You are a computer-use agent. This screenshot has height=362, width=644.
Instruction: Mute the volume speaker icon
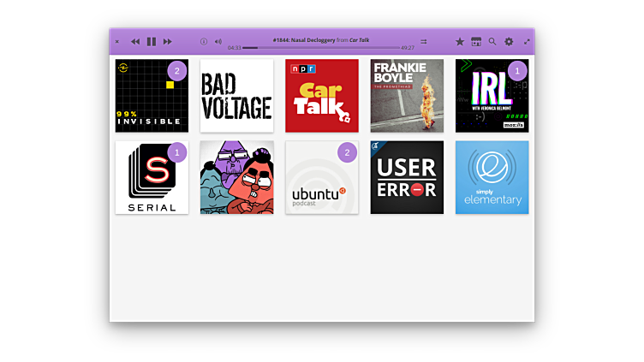point(218,41)
